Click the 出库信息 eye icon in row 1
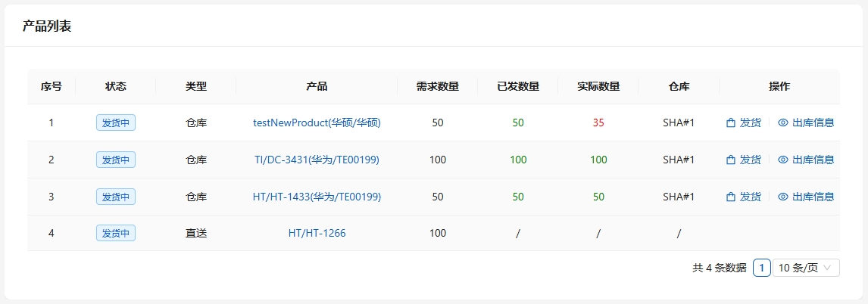The width and height of the screenshot is (868, 304). tap(783, 123)
